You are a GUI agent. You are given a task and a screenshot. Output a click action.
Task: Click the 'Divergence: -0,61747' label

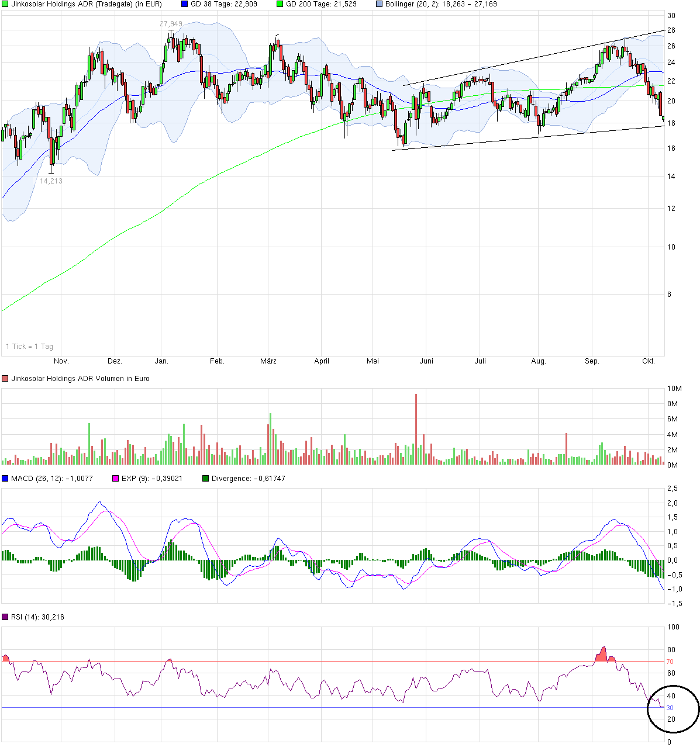point(249,479)
